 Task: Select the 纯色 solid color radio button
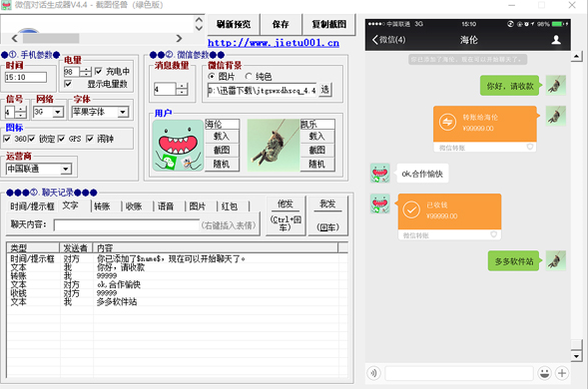coord(249,77)
